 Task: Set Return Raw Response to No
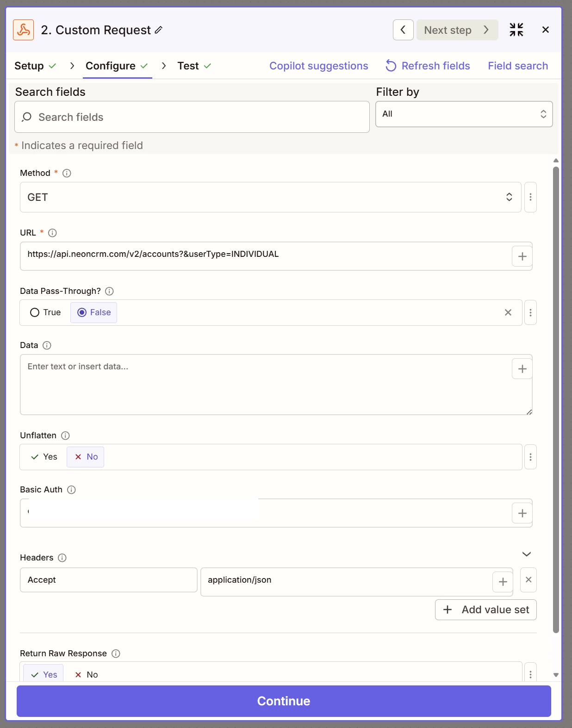coord(87,674)
